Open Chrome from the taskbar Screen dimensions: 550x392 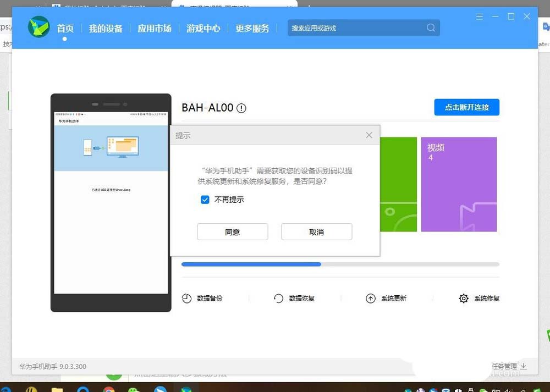[109, 389]
